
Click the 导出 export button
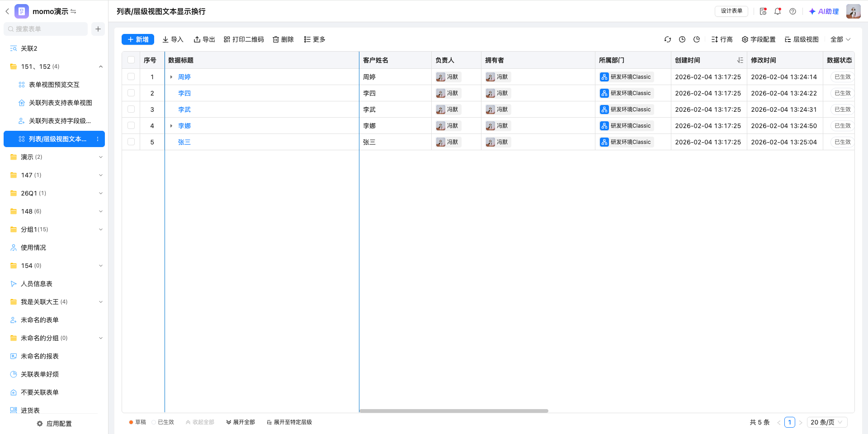(204, 39)
